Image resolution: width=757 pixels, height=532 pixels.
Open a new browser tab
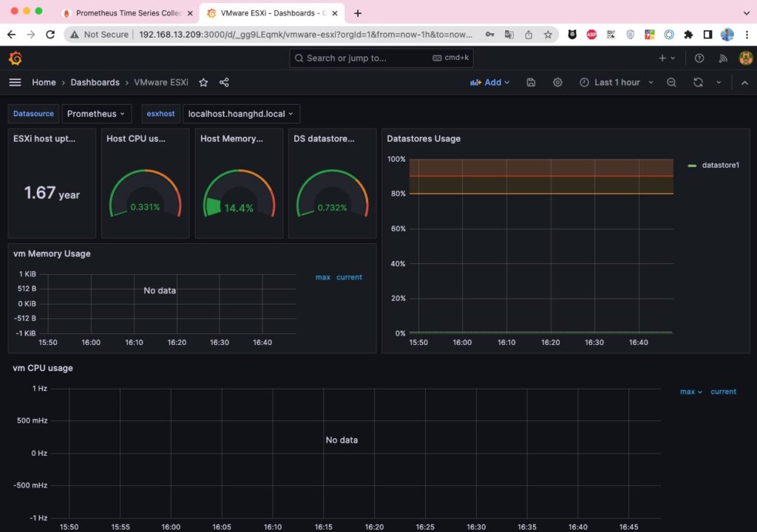[358, 13]
